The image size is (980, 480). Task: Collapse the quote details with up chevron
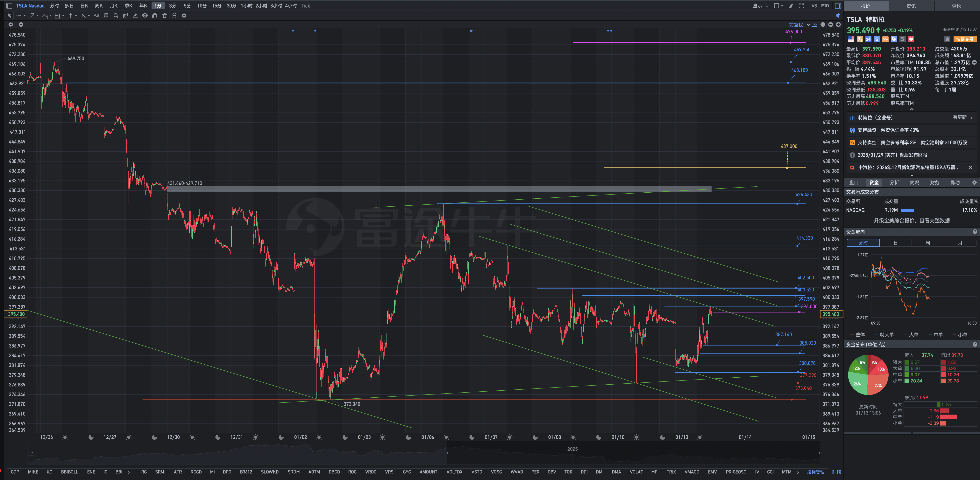(x=912, y=109)
